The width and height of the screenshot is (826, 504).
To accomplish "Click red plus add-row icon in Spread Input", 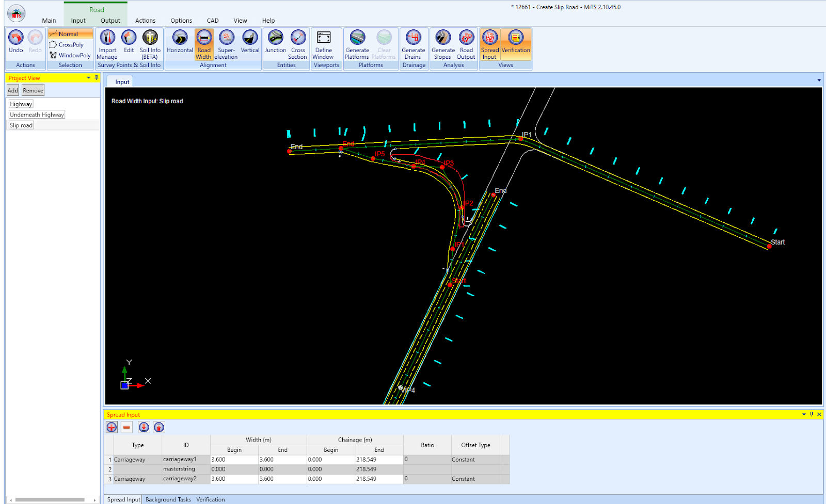I will [112, 427].
